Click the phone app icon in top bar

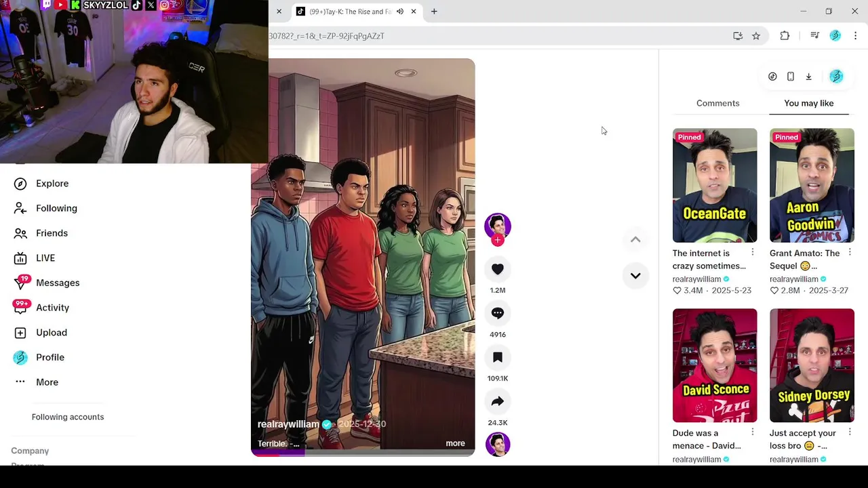point(791,77)
